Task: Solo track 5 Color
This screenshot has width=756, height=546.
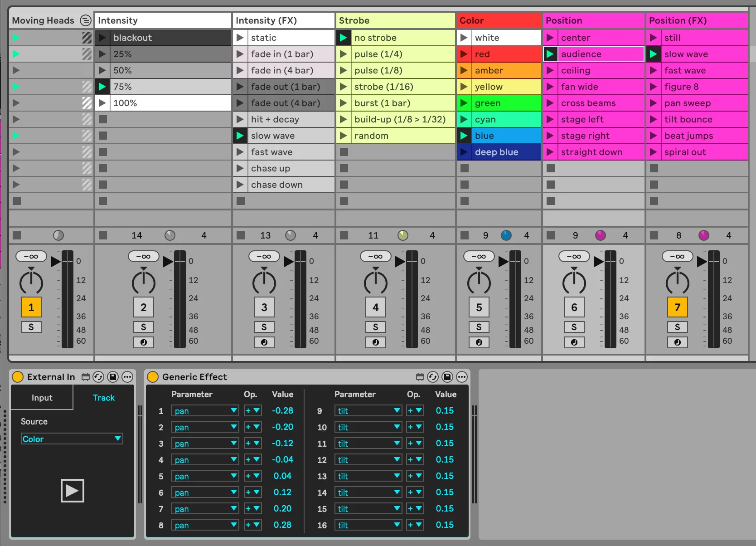Action: point(479,327)
